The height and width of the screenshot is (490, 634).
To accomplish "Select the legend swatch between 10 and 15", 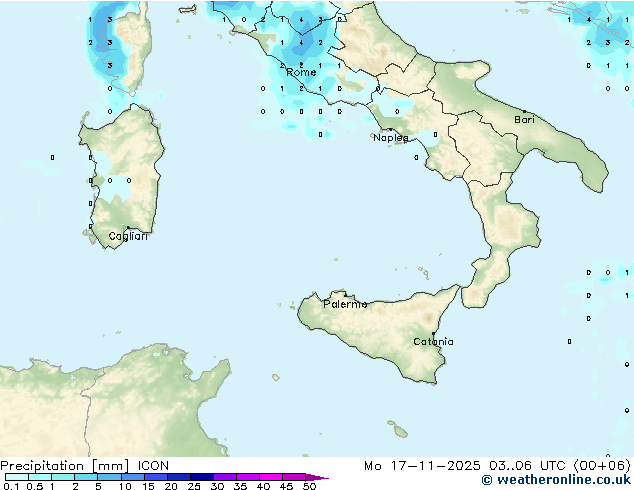I will (132, 477).
